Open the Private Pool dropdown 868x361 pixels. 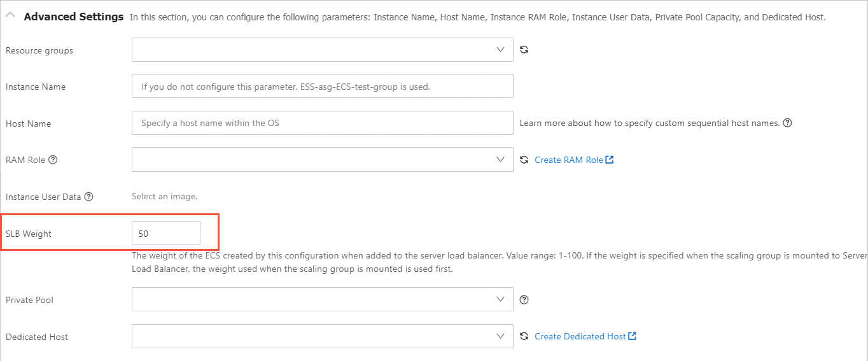coord(322,299)
